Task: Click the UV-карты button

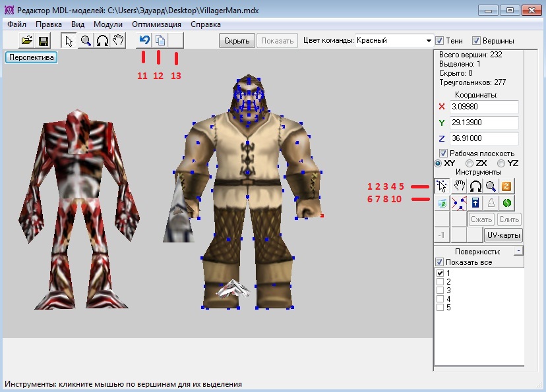Action: (503, 235)
